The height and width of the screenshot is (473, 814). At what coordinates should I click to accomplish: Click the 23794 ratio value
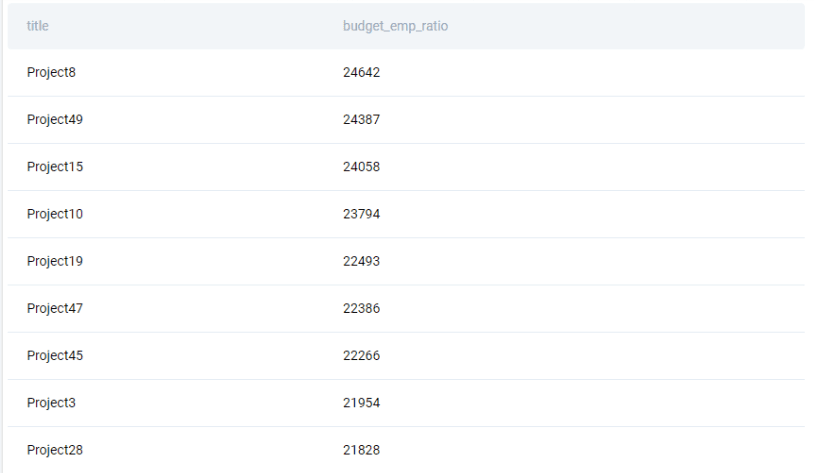pos(361,214)
